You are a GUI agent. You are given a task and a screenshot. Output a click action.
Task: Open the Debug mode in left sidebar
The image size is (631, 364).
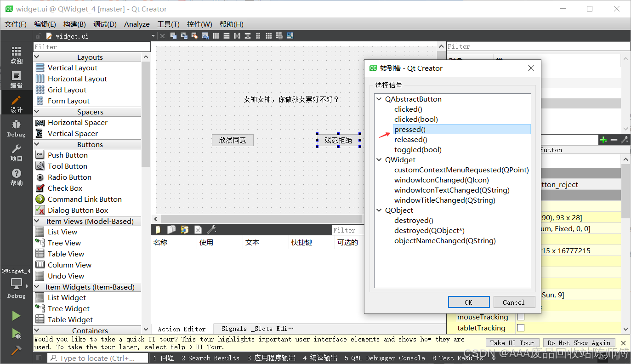pyautogui.click(x=16, y=128)
